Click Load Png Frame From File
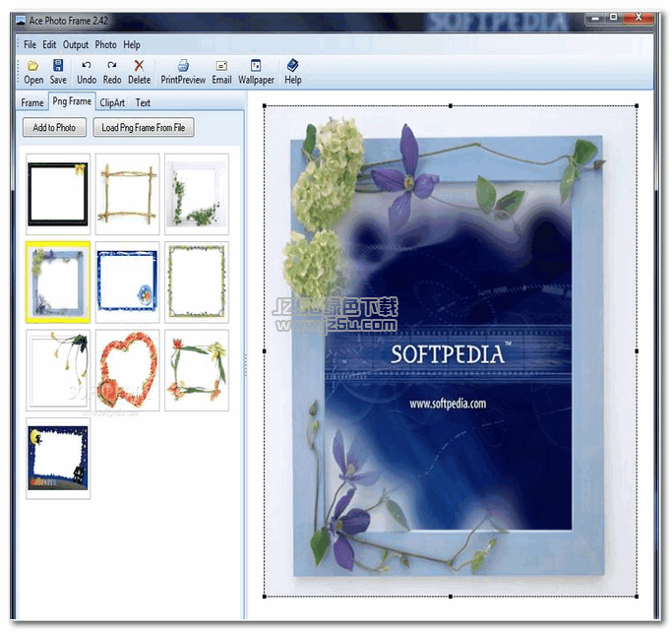Screen dimensions: 672x632 [144, 127]
